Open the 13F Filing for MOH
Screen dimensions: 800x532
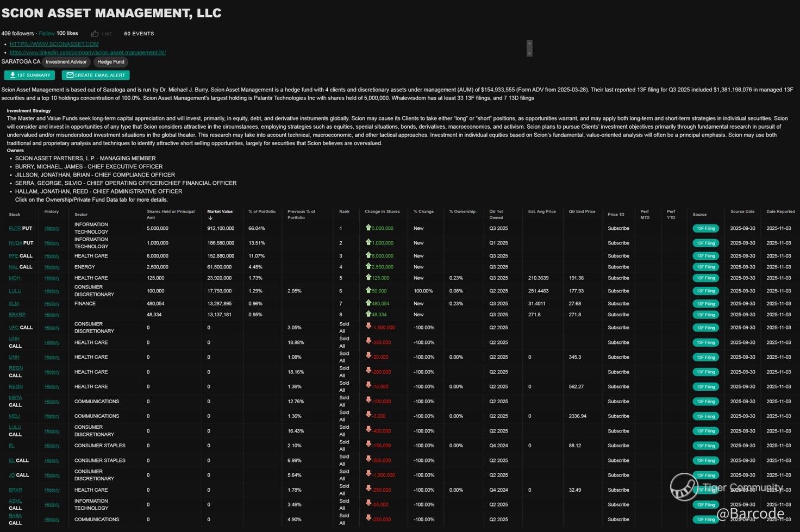(x=705, y=278)
